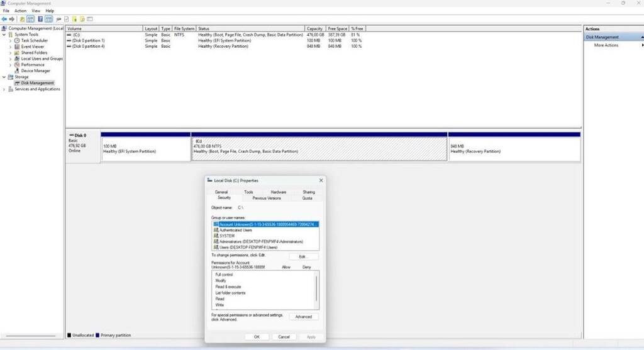
Task: Open the Help menu
Action: click(x=50, y=11)
